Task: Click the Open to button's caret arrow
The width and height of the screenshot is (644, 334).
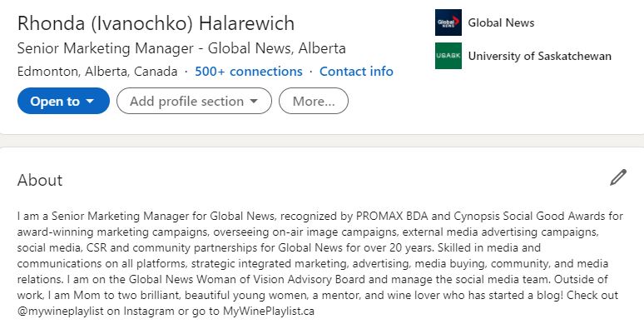Action: click(x=91, y=102)
